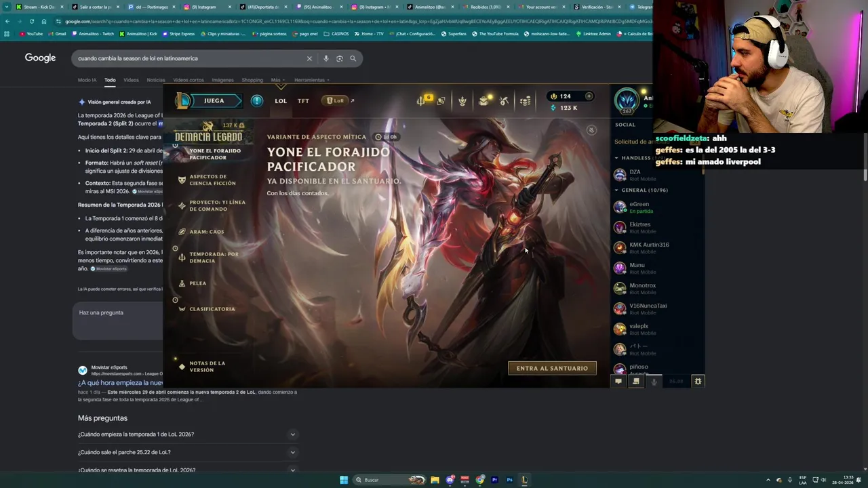
Task: Open chat with friend eGreen
Action: coord(658,207)
